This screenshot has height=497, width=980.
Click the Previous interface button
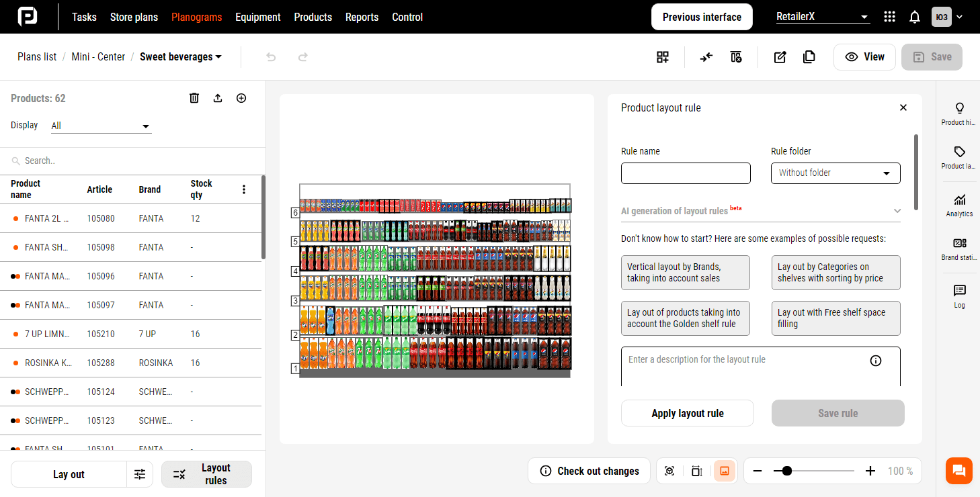click(x=702, y=17)
